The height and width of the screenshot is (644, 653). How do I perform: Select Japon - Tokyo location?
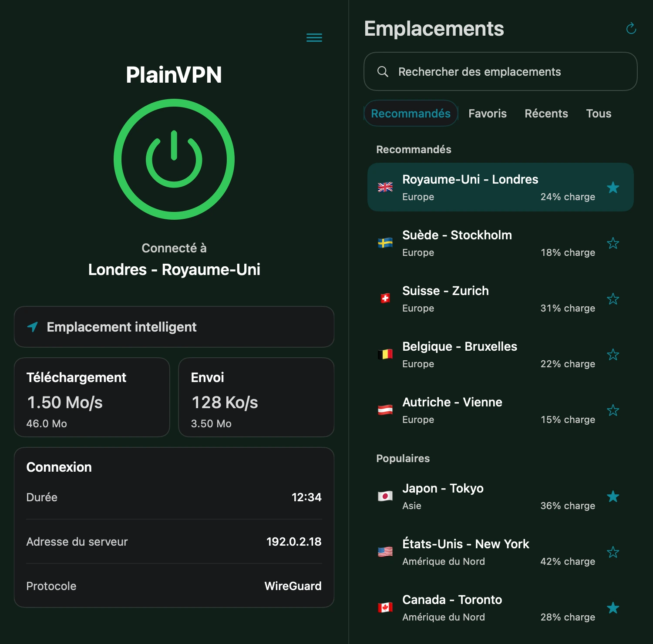(x=501, y=496)
